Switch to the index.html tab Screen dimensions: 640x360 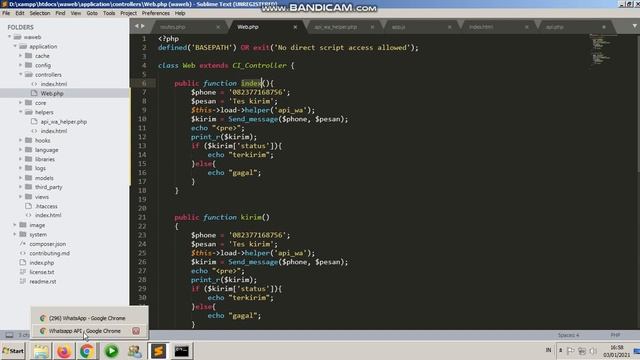pyautogui.click(x=481, y=27)
